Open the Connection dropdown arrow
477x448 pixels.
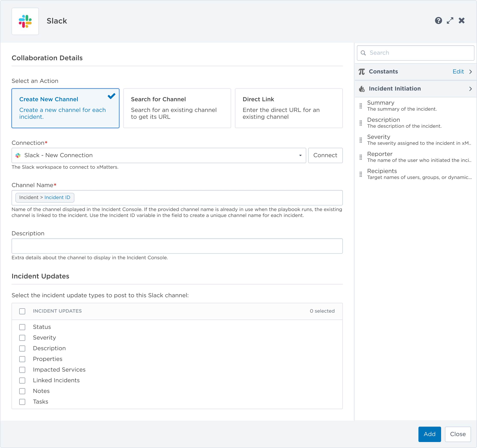pyautogui.click(x=300, y=156)
